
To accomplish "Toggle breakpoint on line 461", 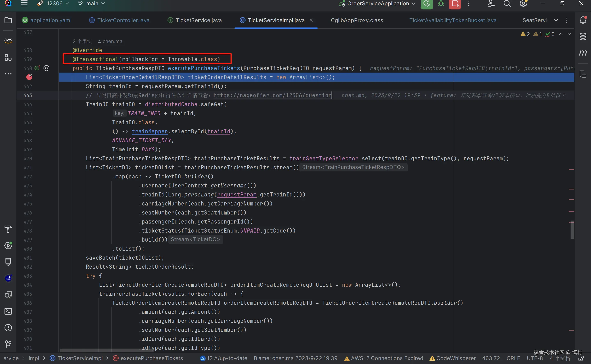I will pyautogui.click(x=29, y=77).
